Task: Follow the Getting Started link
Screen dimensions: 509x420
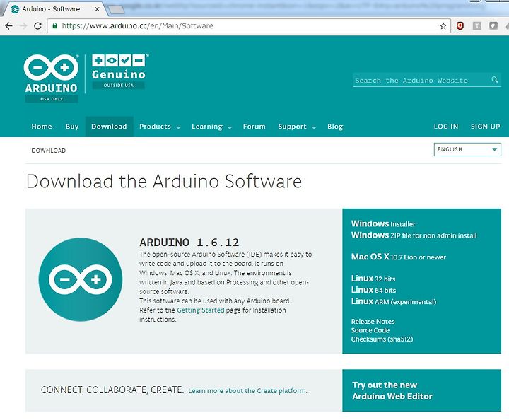Action: pos(201,310)
